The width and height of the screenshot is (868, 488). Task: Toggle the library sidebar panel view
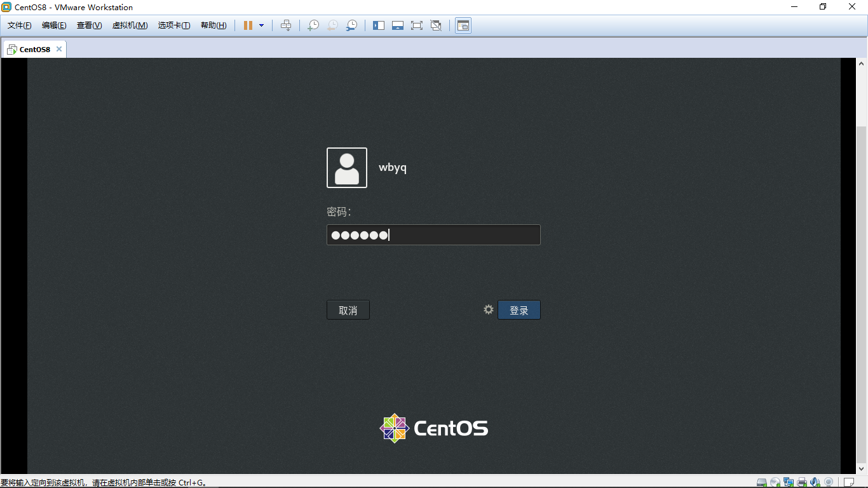pyautogui.click(x=379, y=25)
